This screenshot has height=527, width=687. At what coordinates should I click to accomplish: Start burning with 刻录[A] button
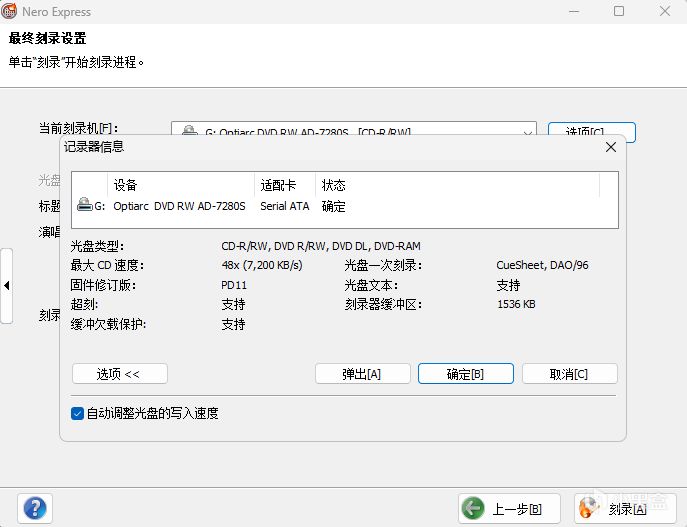(x=625, y=509)
